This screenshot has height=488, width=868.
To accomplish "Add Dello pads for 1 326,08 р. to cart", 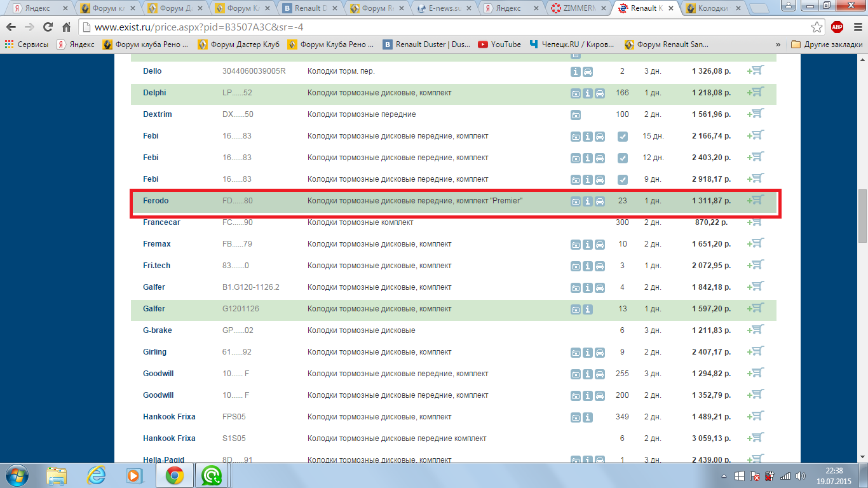I will coord(756,71).
